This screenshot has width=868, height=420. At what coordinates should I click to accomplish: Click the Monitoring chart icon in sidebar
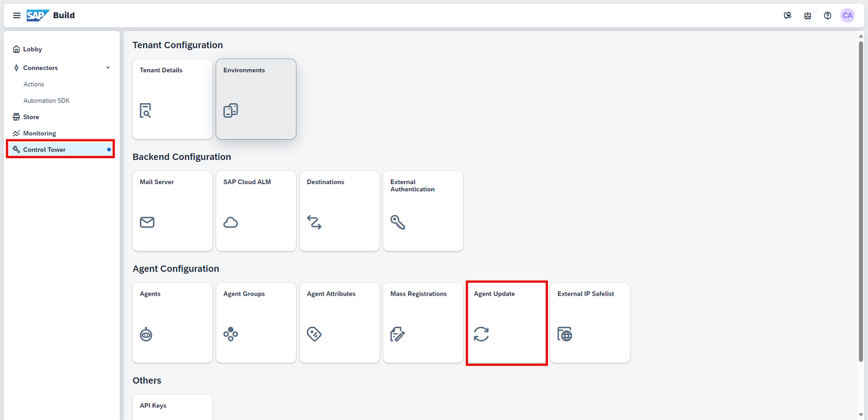pyautogui.click(x=16, y=133)
